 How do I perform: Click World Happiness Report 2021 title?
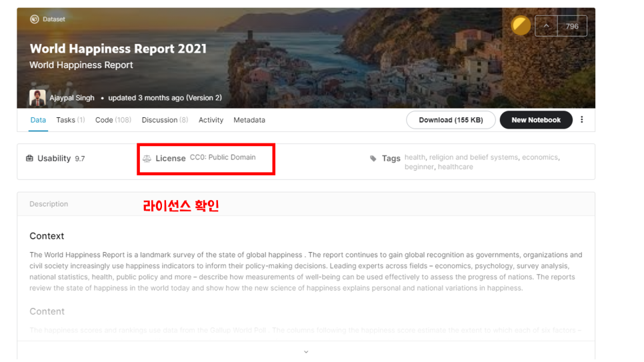[x=118, y=49]
